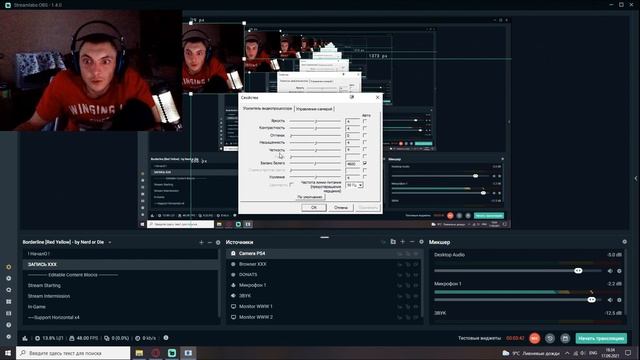Open left sidebar grid layout icon
640x360 pixels.
click(9, 302)
